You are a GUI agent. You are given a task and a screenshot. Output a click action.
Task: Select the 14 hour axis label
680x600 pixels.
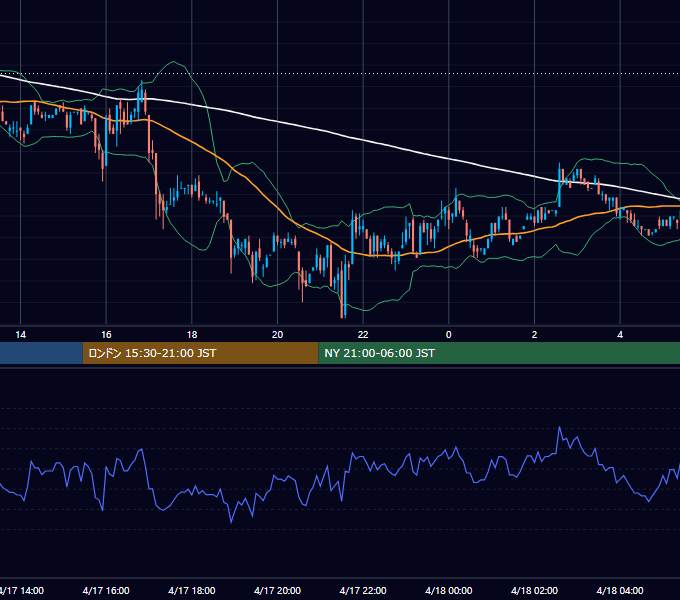[20, 335]
